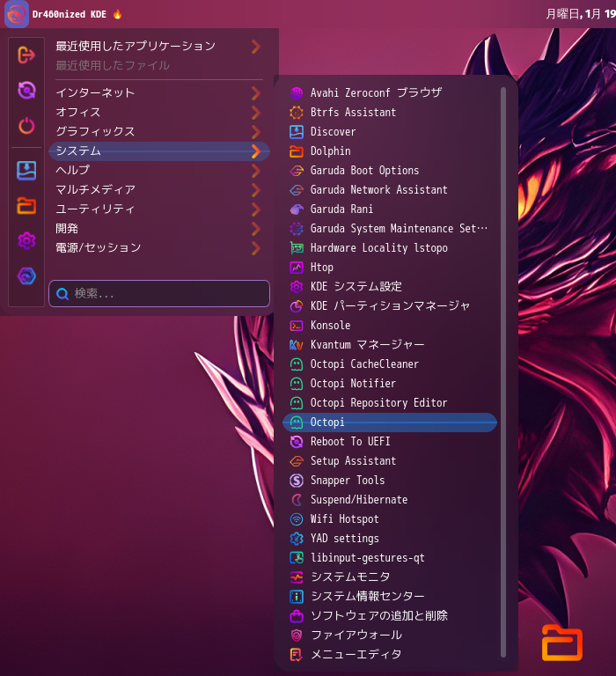616x676 pixels.
Task: Click the reboot icon in launcher sidebar
Action: click(x=26, y=91)
